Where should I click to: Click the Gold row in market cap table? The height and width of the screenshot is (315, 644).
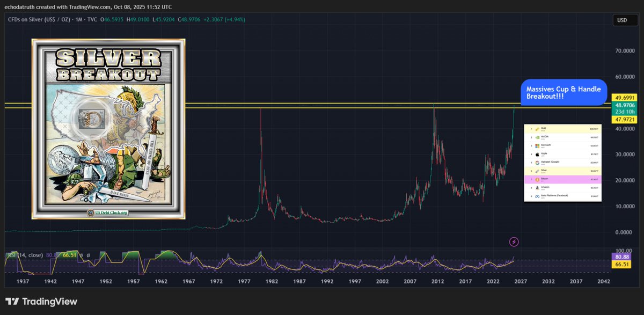click(x=563, y=129)
